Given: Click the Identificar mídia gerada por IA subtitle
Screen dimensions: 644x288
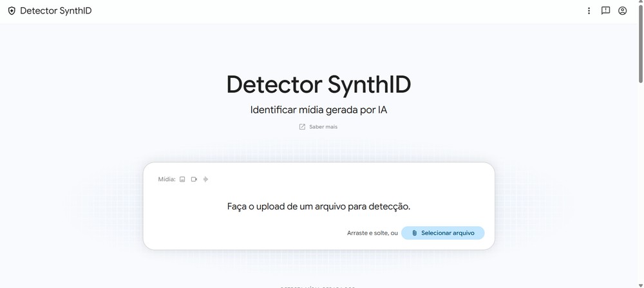Looking at the screenshot, I should [319, 110].
